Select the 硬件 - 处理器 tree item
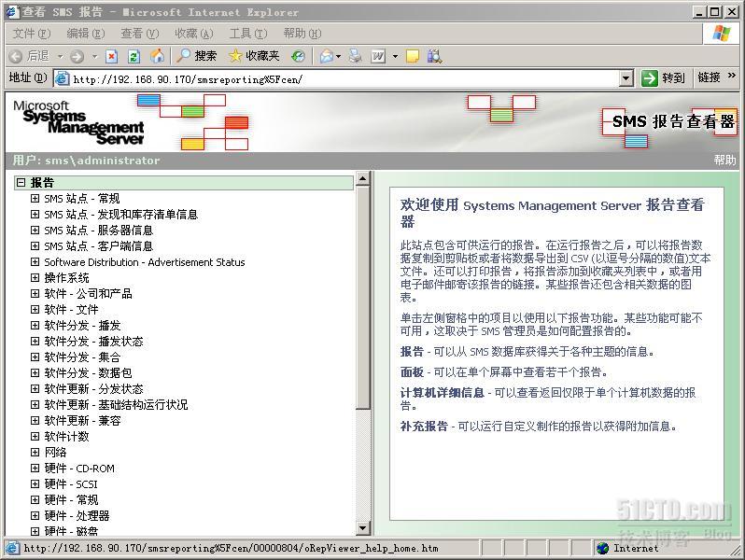The width and height of the screenshot is (745, 560). (x=77, y=515)
